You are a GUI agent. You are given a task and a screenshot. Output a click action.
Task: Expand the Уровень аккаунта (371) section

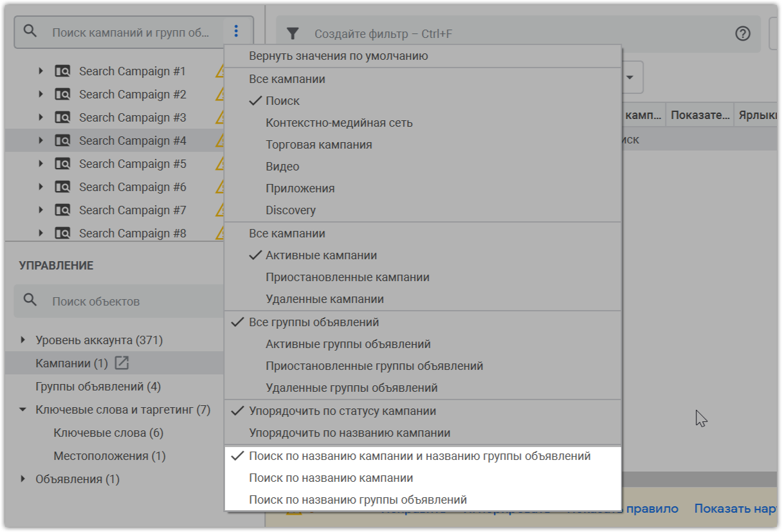(x=23, y=340)
